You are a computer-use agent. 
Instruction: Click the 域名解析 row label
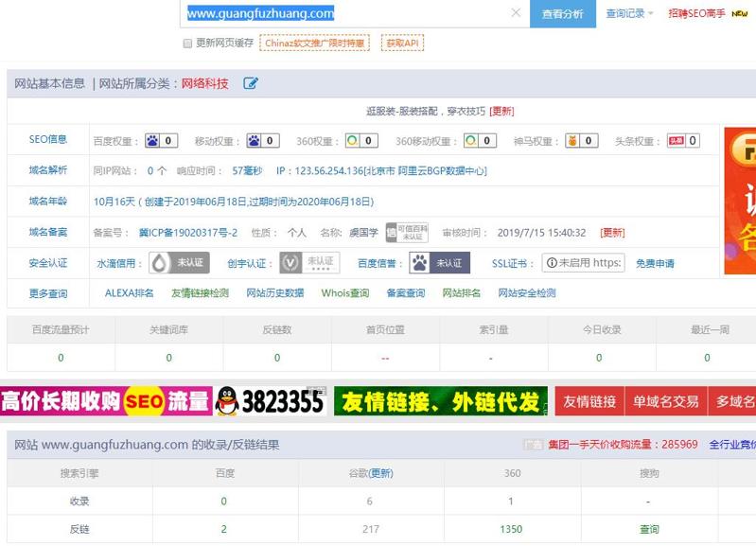click(x=47, y=170)
